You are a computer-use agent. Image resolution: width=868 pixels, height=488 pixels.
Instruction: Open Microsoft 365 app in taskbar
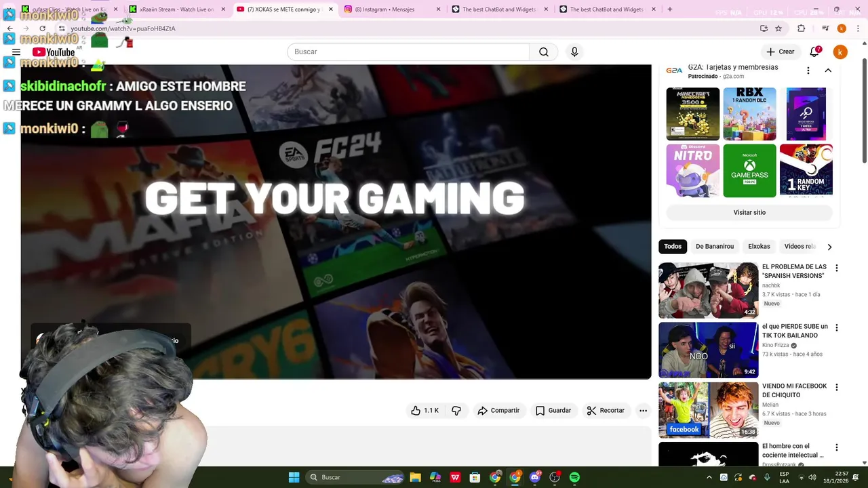pyautogui.click(x=435, y=477)
